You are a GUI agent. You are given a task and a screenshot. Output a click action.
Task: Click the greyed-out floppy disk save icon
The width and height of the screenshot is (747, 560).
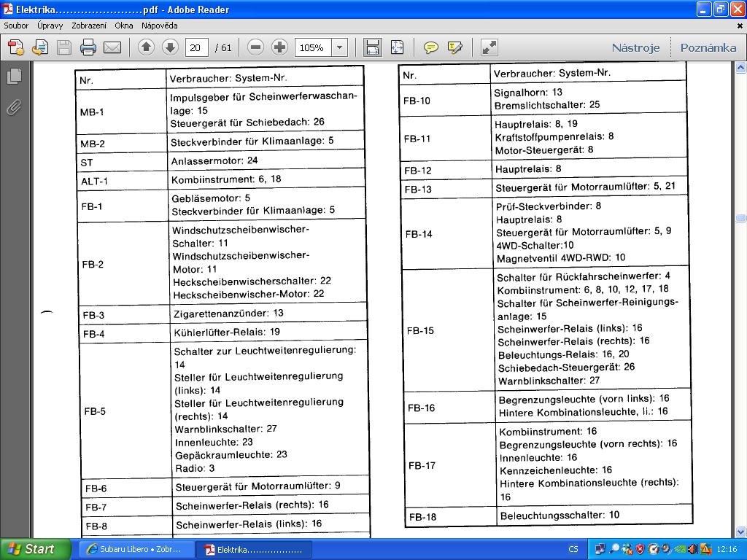pyautogui.click(x=64, y=47)
